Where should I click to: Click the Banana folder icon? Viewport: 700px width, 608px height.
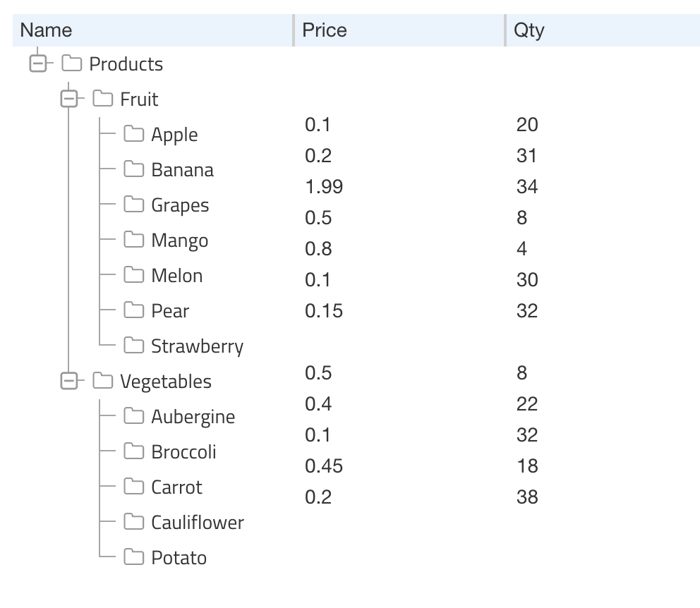click(133, 169)
